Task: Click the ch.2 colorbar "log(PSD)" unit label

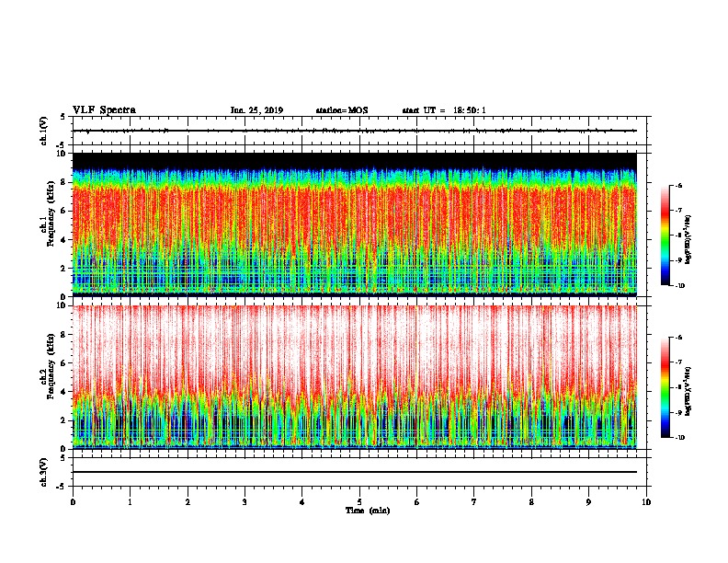Action: [x=688, y=392]
